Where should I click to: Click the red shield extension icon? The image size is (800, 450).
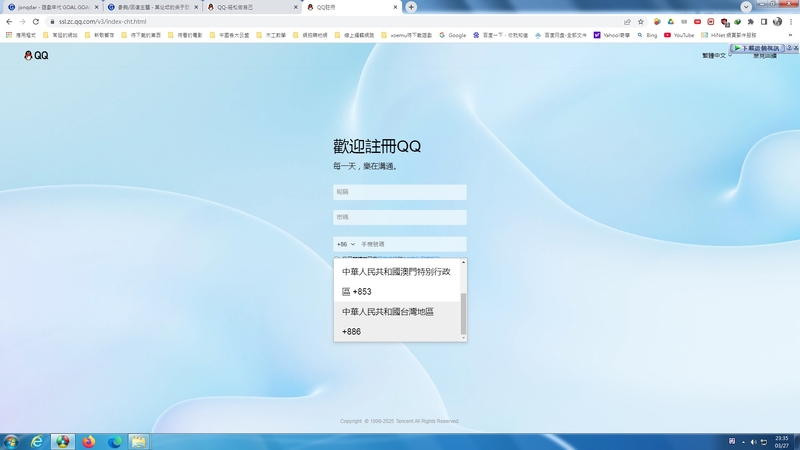(x=724, y=21)
